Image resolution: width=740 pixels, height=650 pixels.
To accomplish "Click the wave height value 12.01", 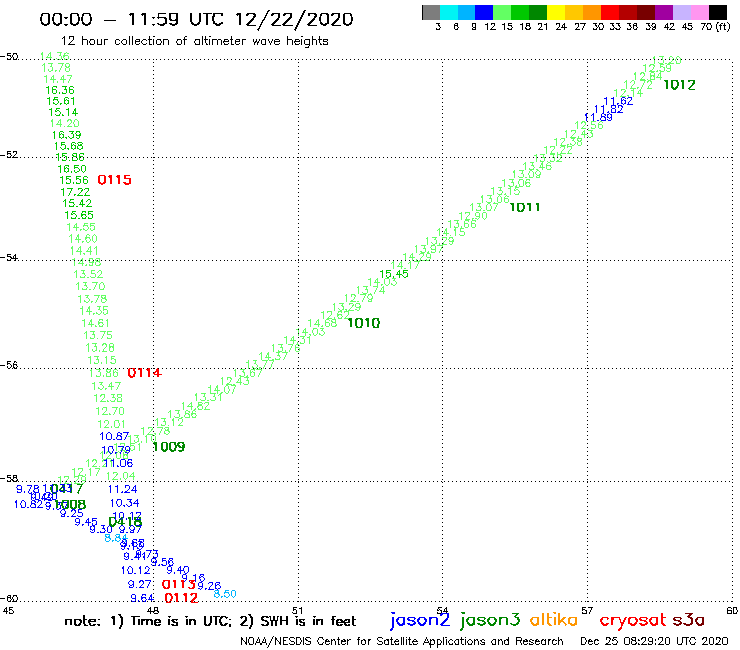I will [111, 424].
